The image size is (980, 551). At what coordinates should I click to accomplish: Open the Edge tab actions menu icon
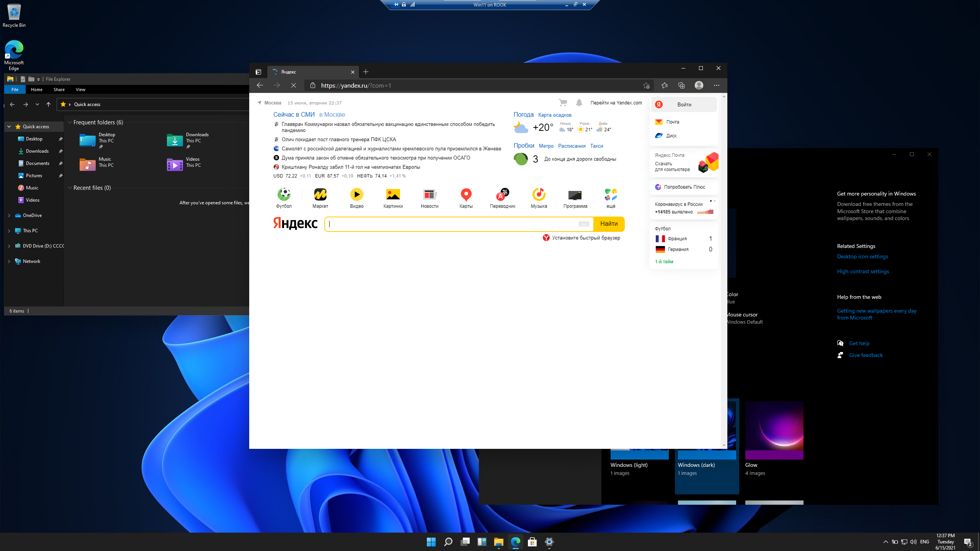pos(258,72)
